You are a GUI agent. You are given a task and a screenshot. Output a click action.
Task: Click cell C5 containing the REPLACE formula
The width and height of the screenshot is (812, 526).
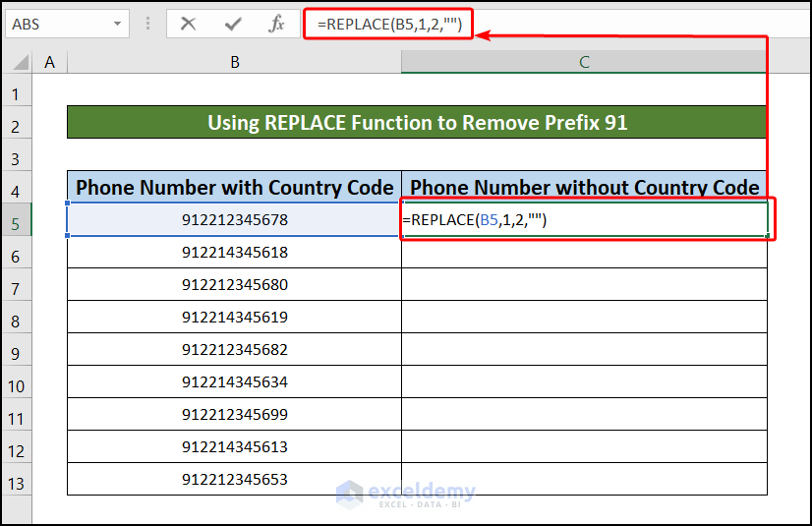(584, 219)
